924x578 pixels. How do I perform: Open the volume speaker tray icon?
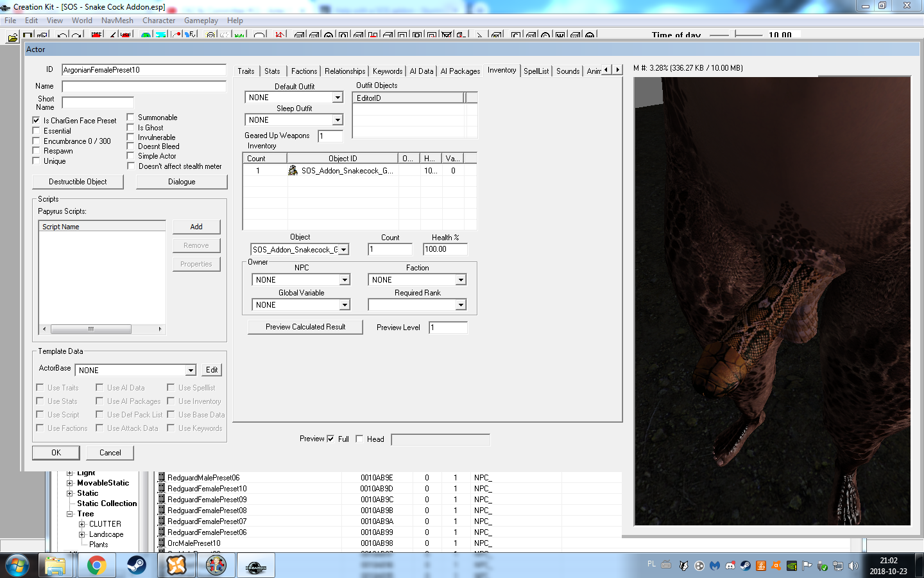[x=853, y=566]
